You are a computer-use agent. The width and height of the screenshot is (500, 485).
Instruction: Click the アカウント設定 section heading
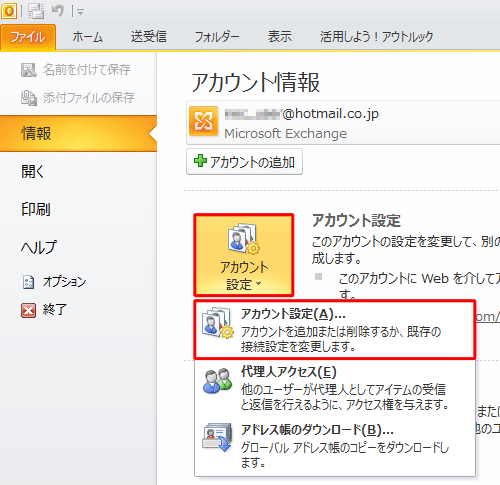(356, 221)
